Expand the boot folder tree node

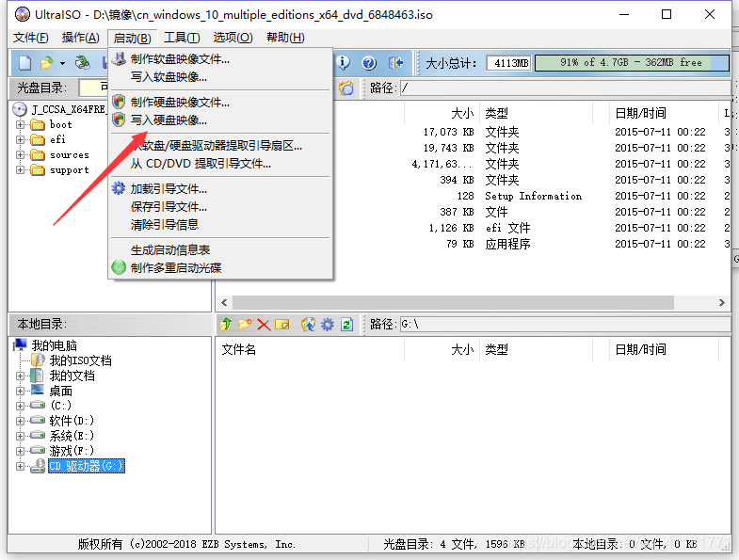pos(20,125)
